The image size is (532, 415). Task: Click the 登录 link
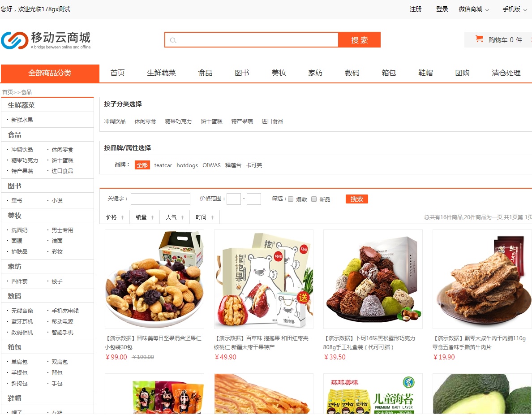(442, 9)
